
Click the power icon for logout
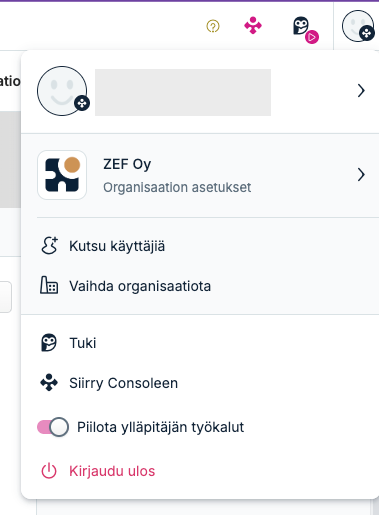[49, 471]
